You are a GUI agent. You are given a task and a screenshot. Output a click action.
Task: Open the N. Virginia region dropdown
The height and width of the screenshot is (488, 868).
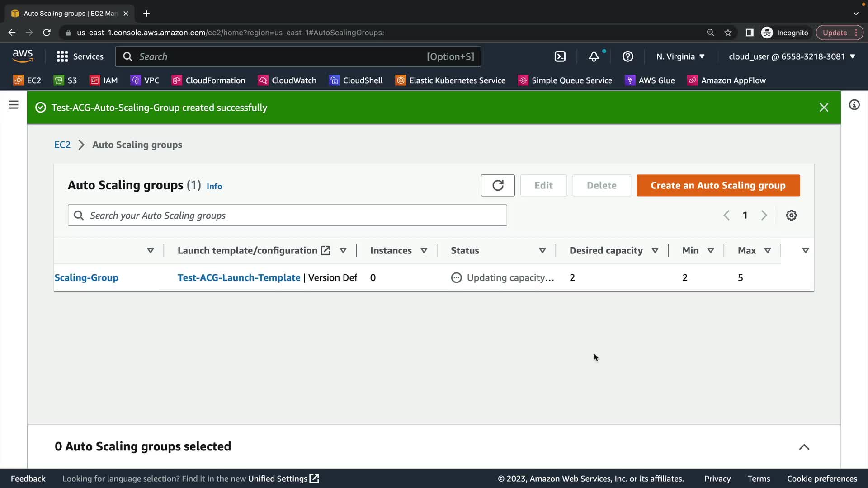(680, 56)
